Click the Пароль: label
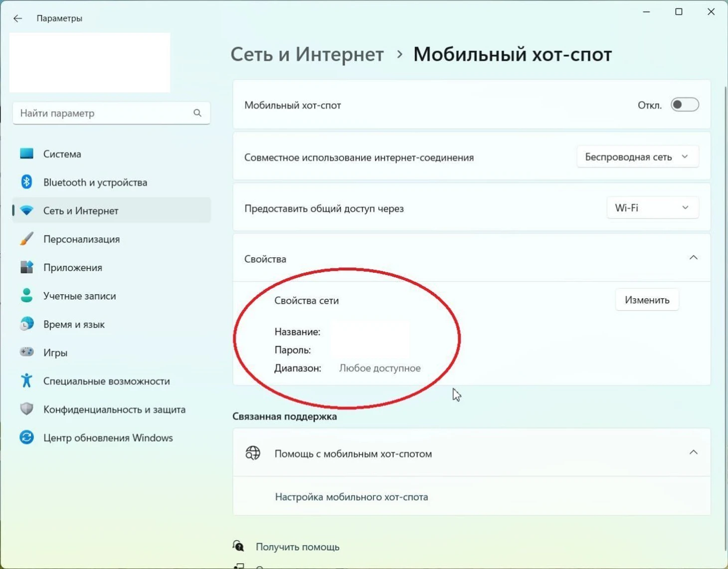Screen dimensions: 728x569 pyautogui.click(x=293, y=350)
